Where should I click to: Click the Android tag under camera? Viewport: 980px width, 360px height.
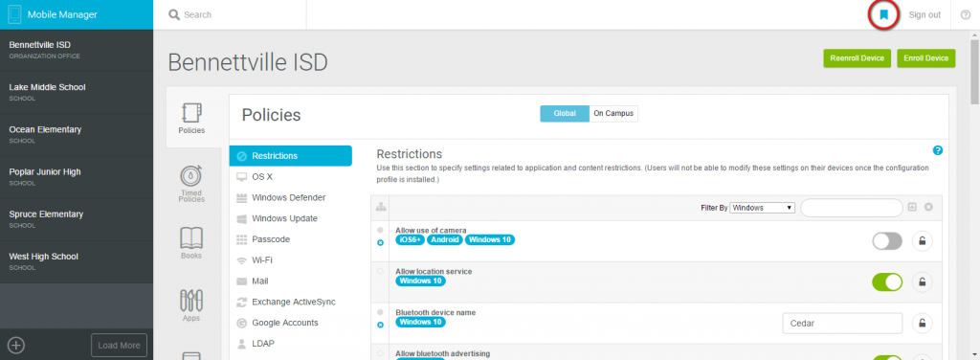point(444,239)
